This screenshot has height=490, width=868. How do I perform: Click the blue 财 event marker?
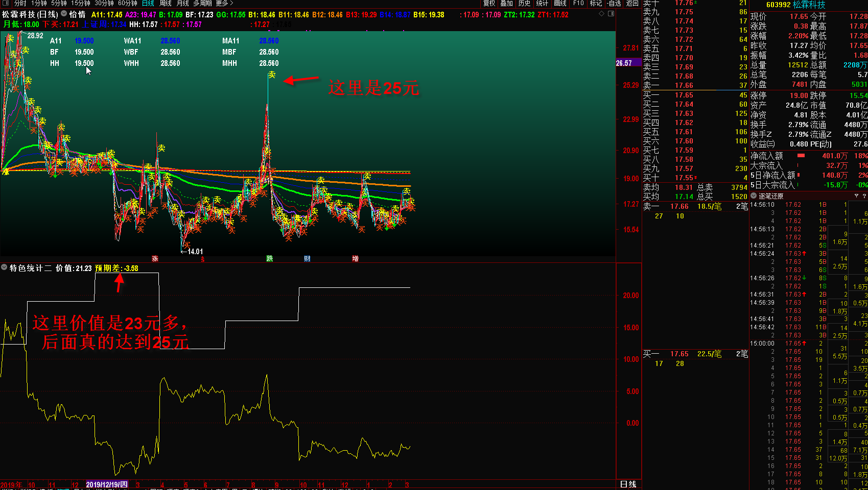[x=307, y=259]
